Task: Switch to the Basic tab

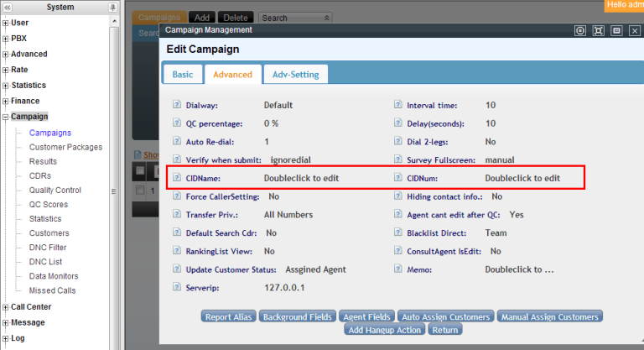Action: (x=182, y=75)
